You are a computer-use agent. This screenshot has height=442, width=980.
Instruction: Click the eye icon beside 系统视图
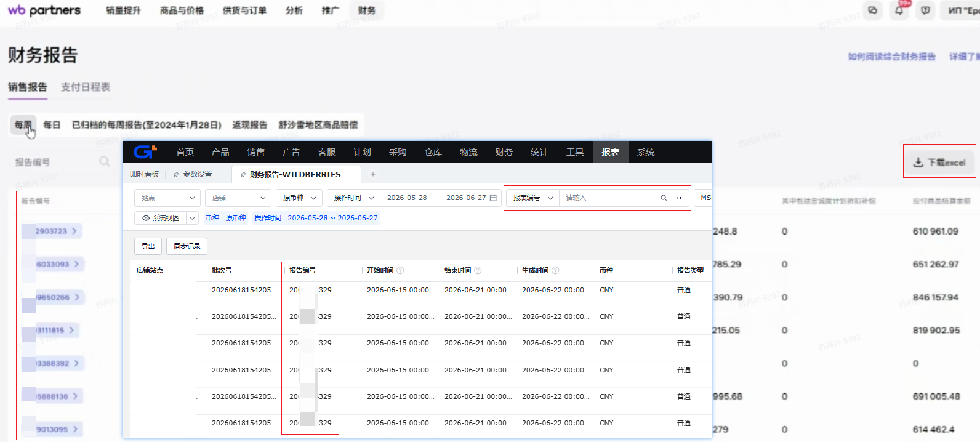tap(146, 218)
